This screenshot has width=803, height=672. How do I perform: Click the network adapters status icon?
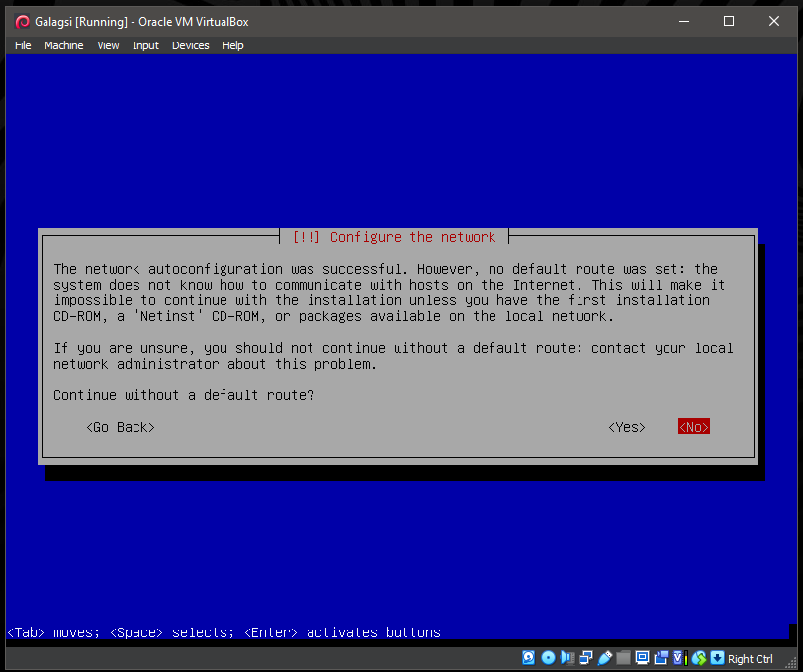pyautogui.click(x=585, y=657)
